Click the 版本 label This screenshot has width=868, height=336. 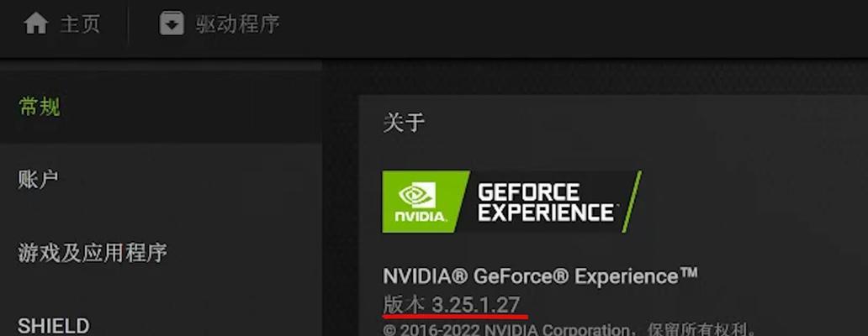404,304
